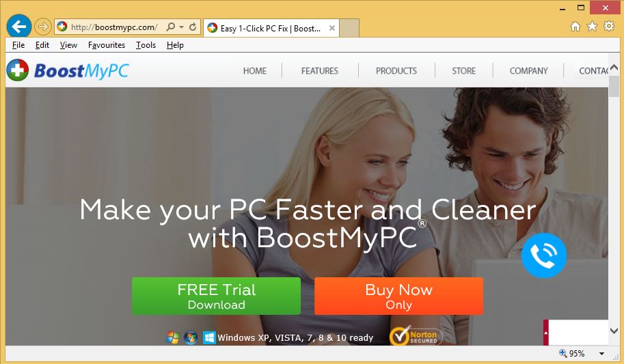This screenshot has height=364, width=624.
Task: Click the FREE Trial Download button
Action: pyautogui.click(x=216, y=296)
